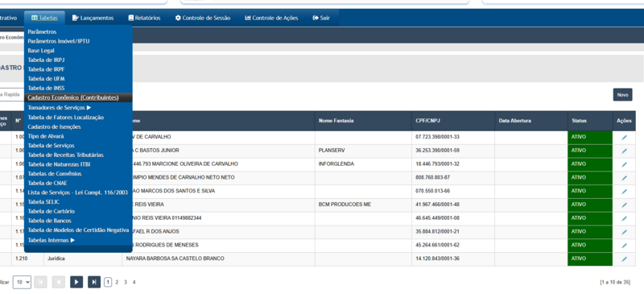Click Sair to log out
The image size is (644, 294).
[321, 18]
